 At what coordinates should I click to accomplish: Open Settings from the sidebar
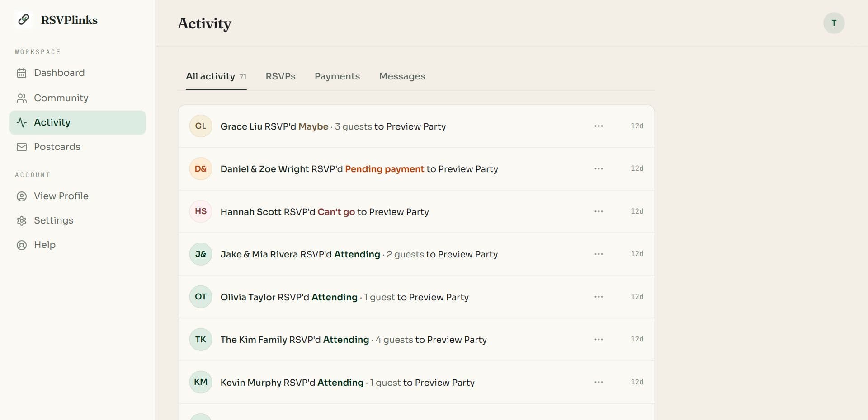click(x=77, y=220)
